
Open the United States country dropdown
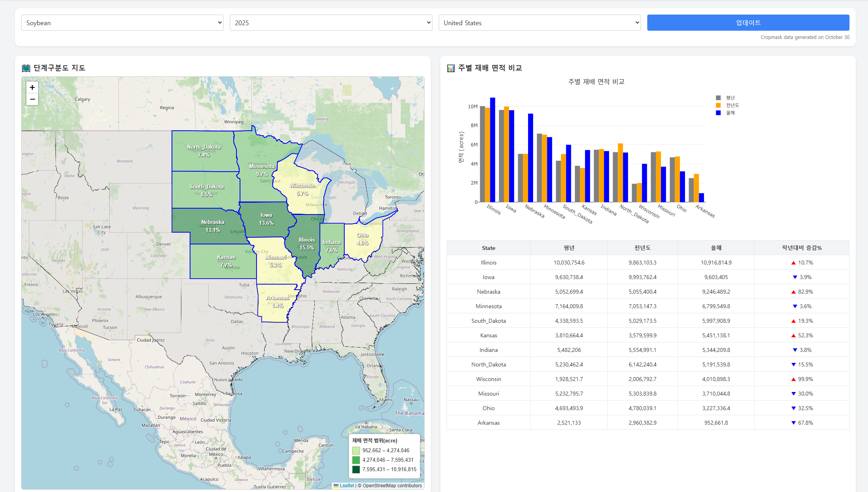pos(539,23)
